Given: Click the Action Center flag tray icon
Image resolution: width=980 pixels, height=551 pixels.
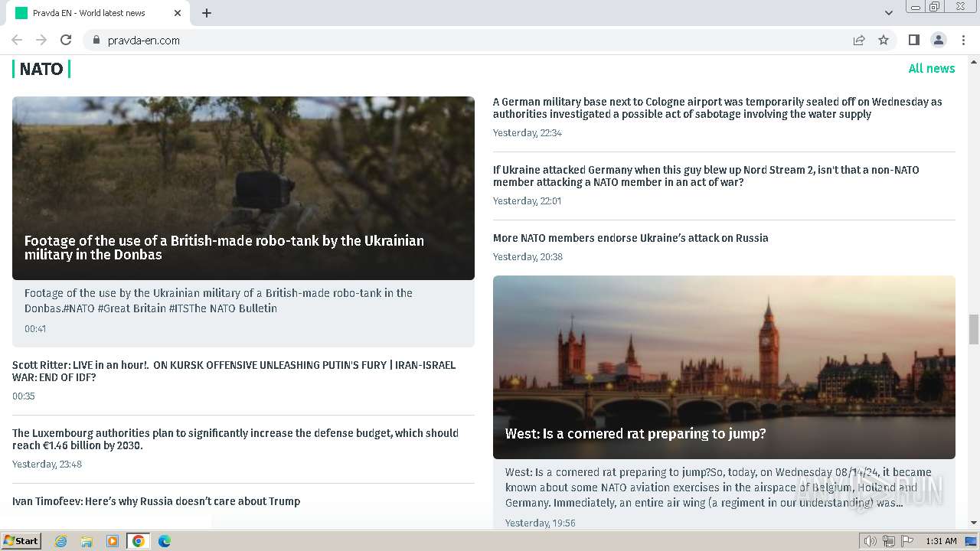Looking at the screenshot, I should click(x=906, y=541).
